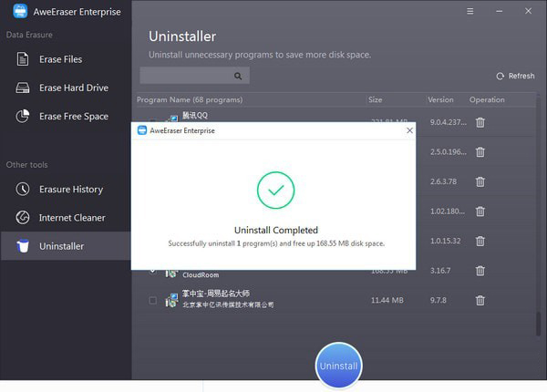Open Erase Free Space section
The width and height of the screenshot is (547, 392).
pyautogui.click(x=66, y=116)
